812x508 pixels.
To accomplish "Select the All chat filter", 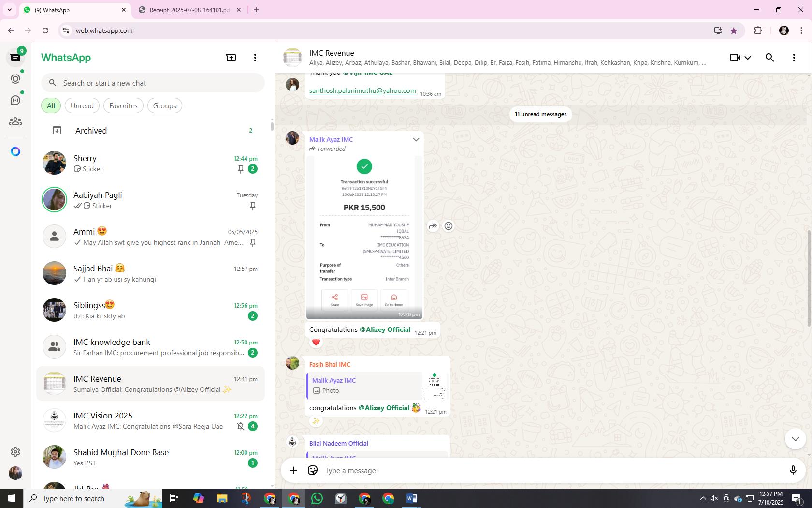I will 51,106.
